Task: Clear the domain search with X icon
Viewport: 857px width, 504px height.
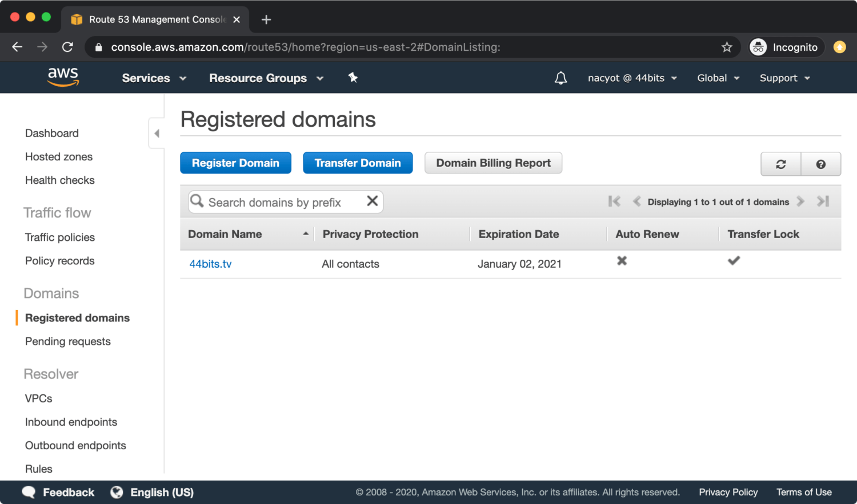Action: coord(372,201)
